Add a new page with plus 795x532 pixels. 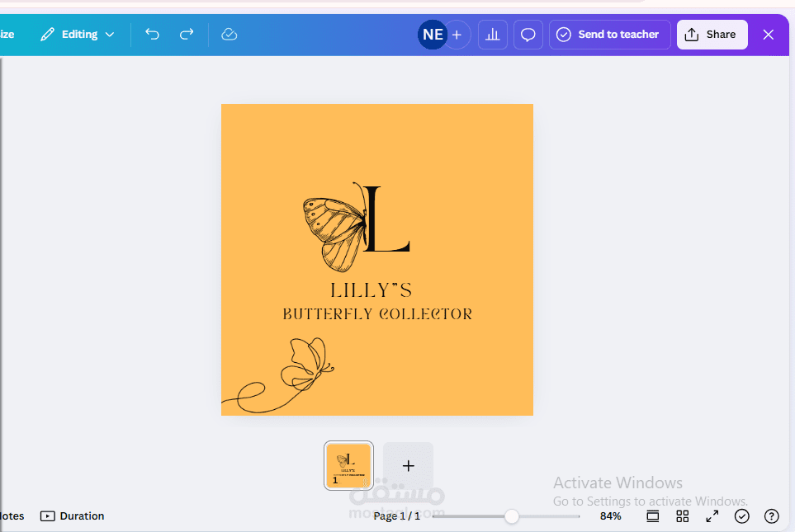(x=408, y=466)
